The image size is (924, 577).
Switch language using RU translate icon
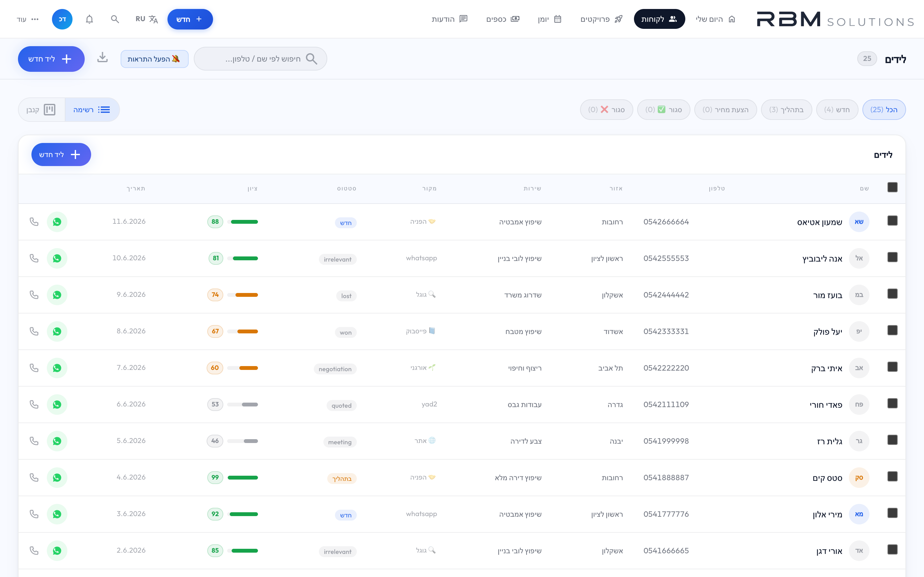point(147,19)
